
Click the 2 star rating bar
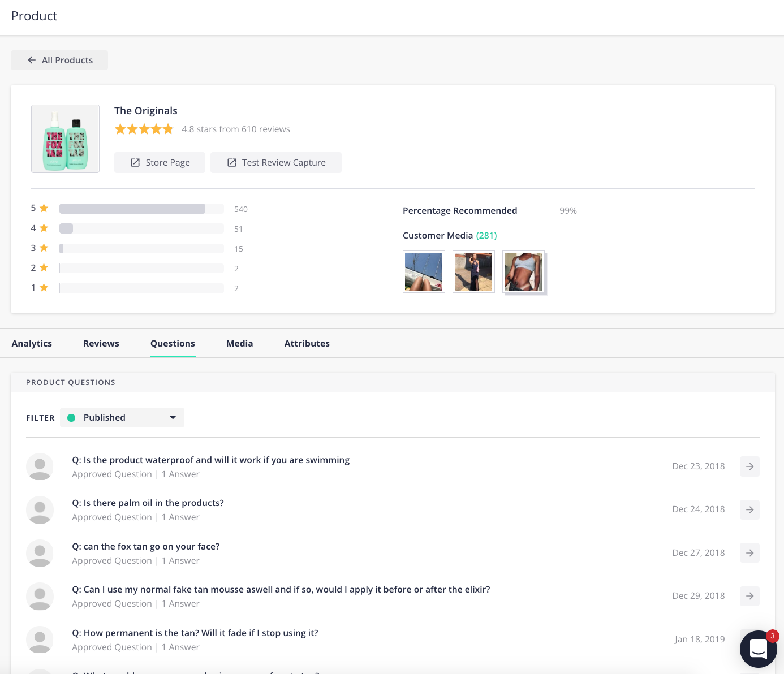coord(141,268)
